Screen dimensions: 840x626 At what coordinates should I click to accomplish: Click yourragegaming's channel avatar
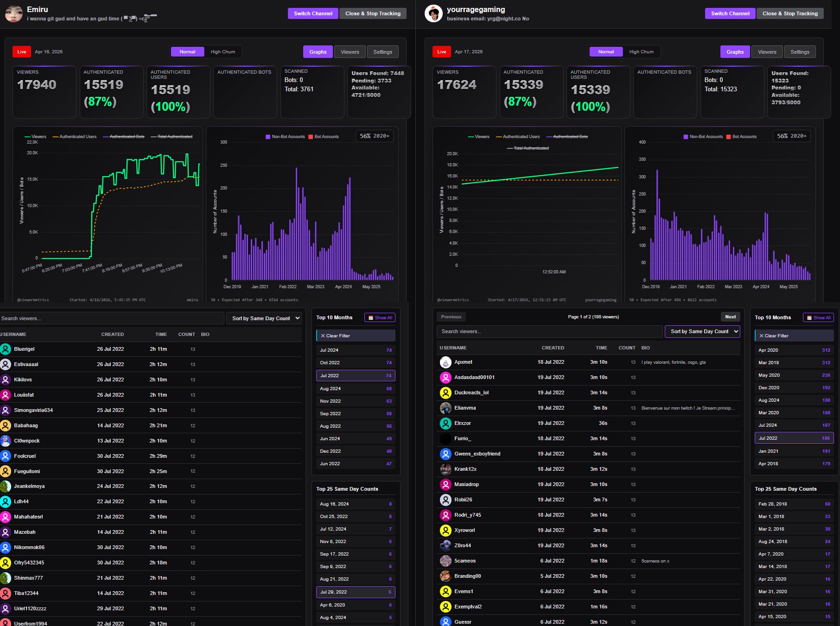pos(433,13)
